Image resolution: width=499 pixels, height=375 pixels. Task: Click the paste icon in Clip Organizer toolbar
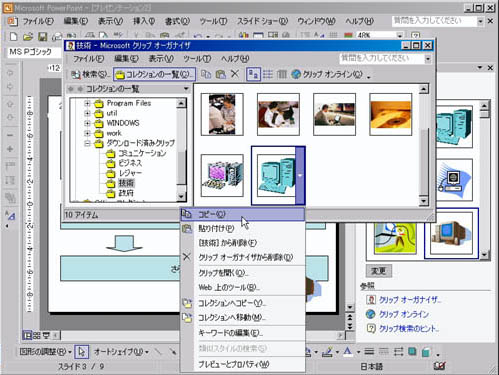[220, 74]
